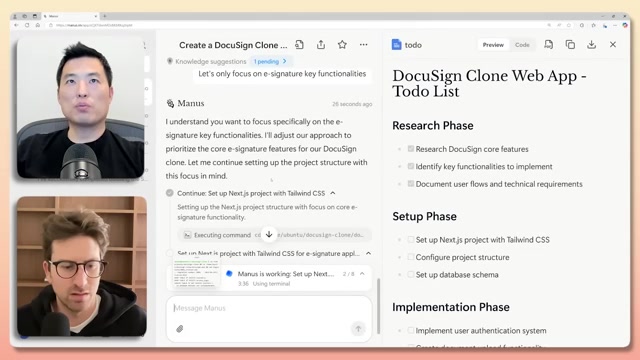This screenshot has width=640, height=360.
Task: Check Set up Next.js project checkbox
Action: 411,240
